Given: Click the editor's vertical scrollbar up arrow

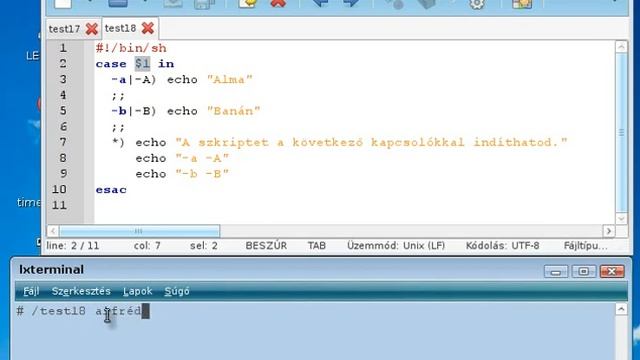Looking at the screenshot, I should coord(621,47).
